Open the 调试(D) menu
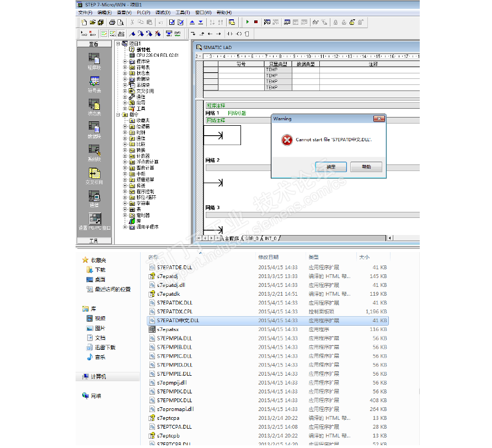The width and height of the screenshot is (492, 448). click(163, 13)
